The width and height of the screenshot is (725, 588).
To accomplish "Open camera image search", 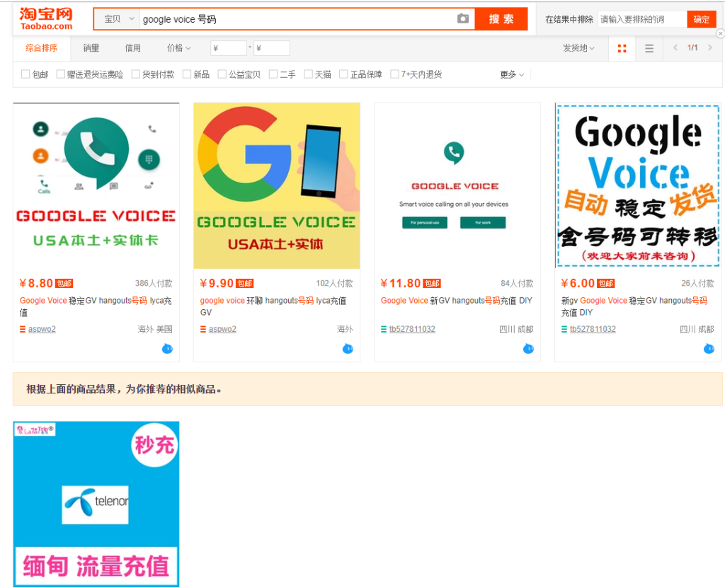I will click(463, 18).
